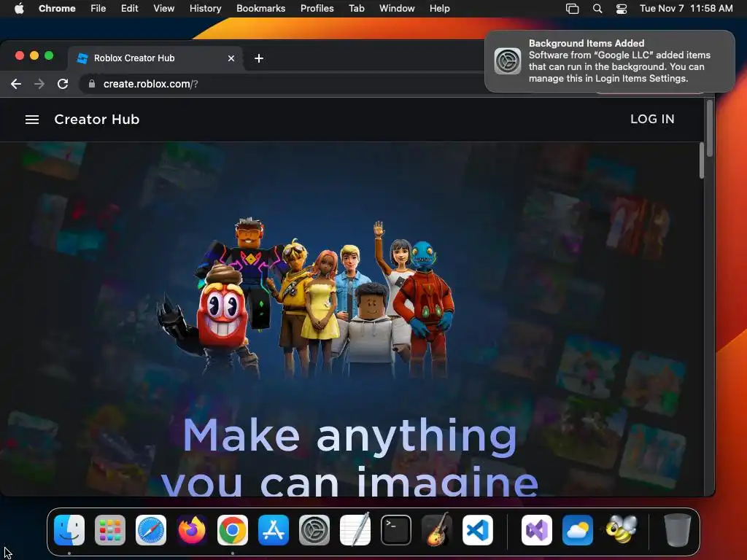Open System Settings from the Dock
The width and height of the screenshot is (747, 560).
314,530
